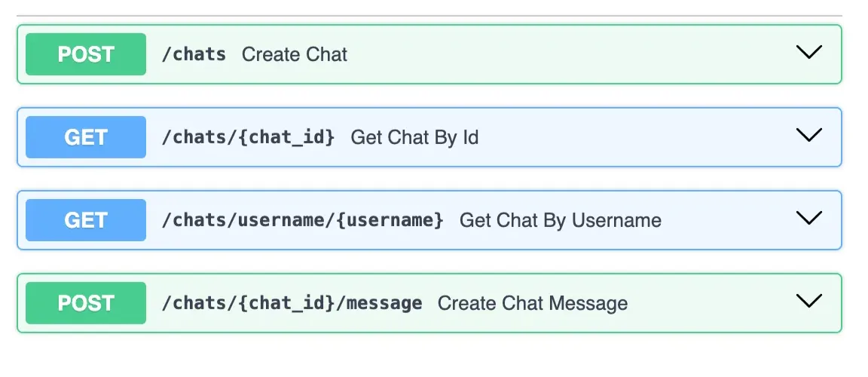868x377 pixels.
Task: Click blank space in the Get Chat By Username row
Action: point(723,220)
